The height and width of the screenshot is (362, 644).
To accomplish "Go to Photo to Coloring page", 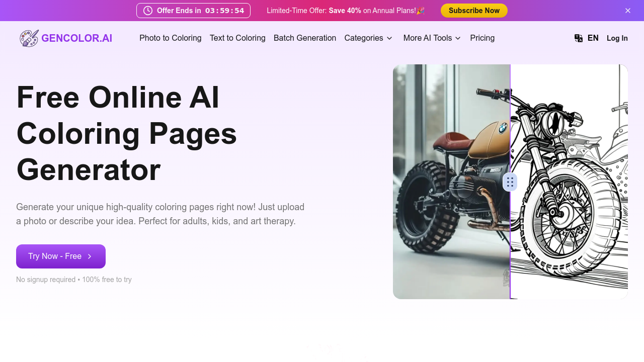I will point(170,38).
